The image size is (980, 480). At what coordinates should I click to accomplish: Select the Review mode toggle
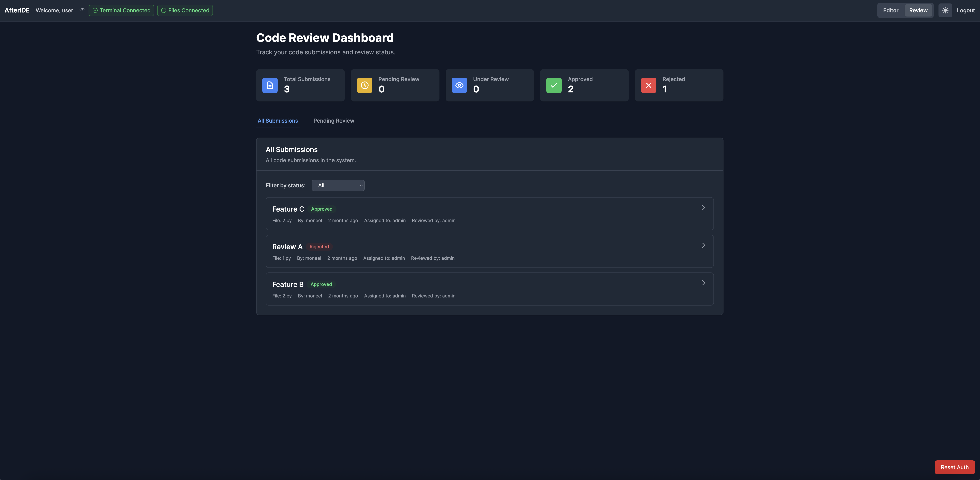pos(918,10)
